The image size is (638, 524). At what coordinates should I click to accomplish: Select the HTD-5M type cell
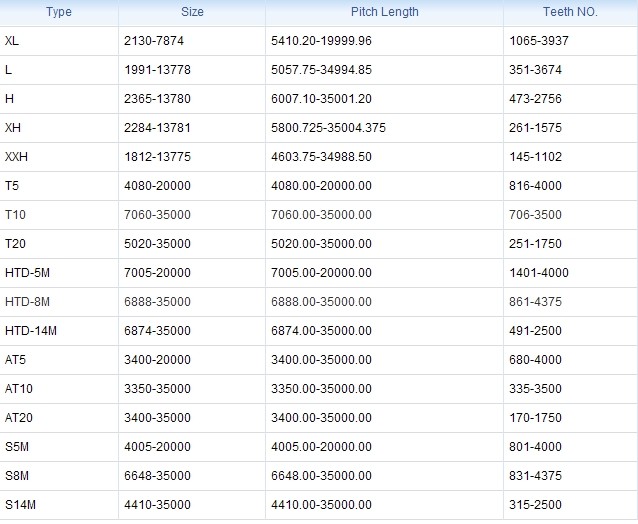click(26, 273)
